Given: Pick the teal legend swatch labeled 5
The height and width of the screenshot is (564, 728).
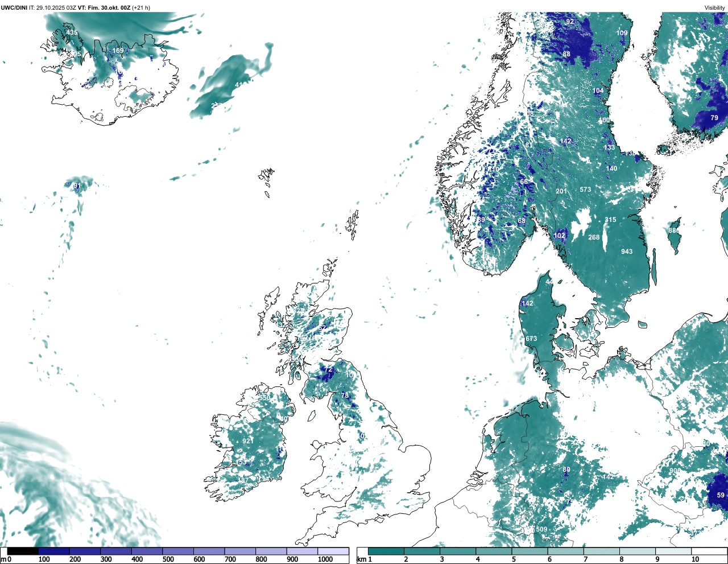Looking at the screenshot, I should click(530, 551).
